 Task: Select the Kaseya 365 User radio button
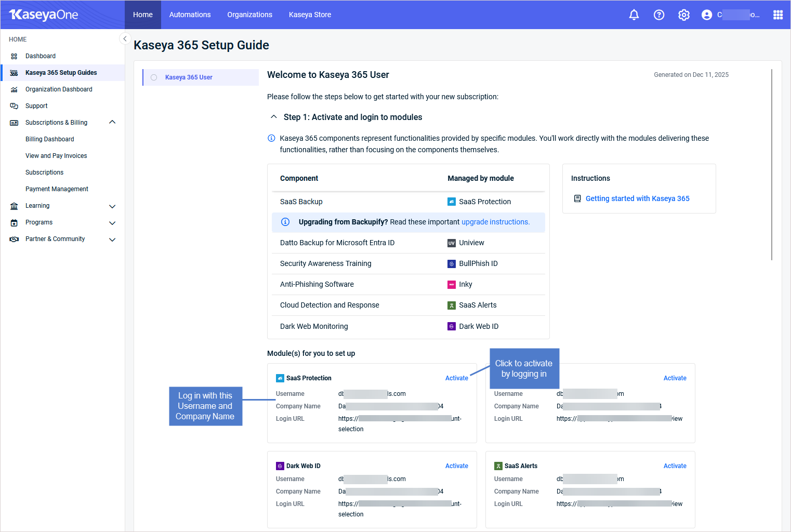click(x=154, y=77)
